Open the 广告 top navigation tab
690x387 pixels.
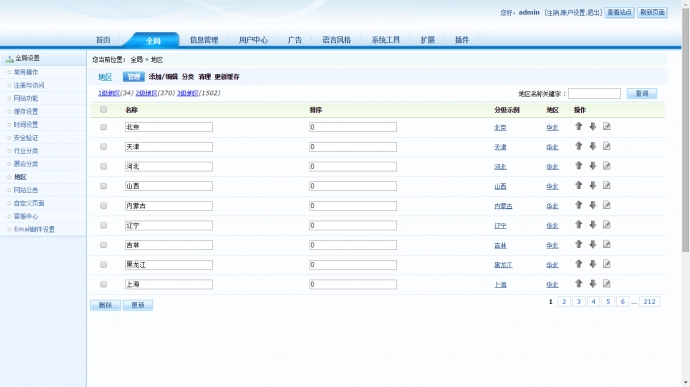294,40
